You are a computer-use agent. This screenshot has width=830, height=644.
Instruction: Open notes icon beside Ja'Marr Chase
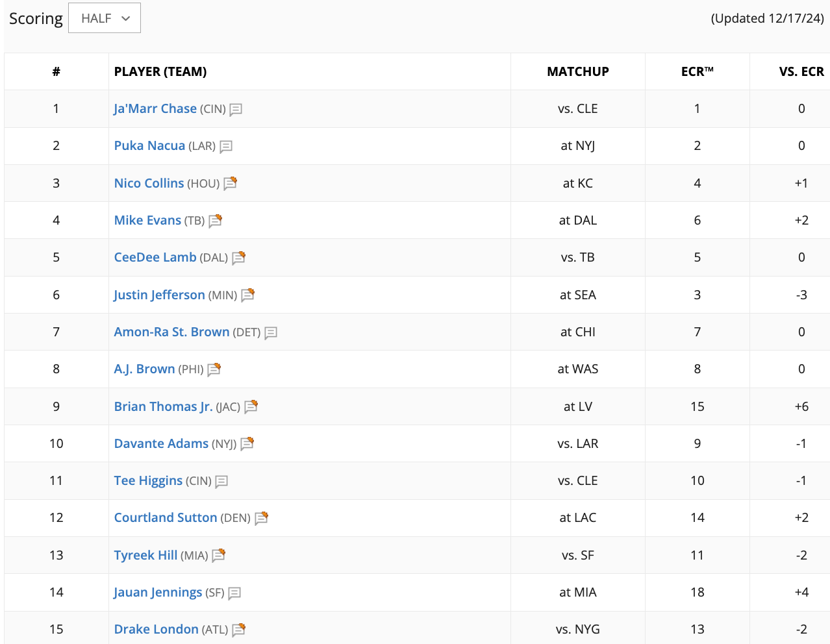click(236, 110)
